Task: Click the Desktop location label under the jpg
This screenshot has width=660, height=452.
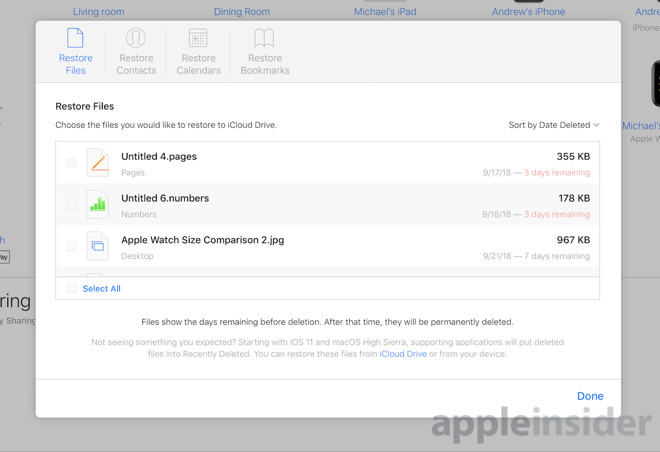Action: (x=137, y=256)
